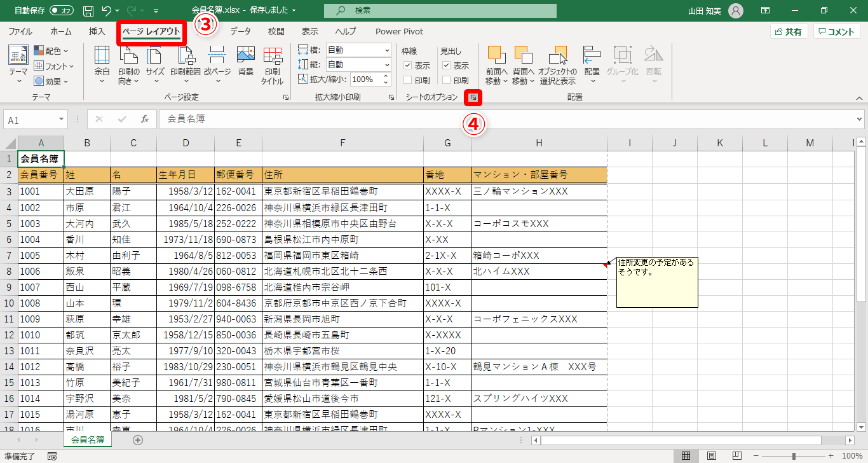Viewport: 868px width, 463px height.
Task: Open the ページ設定 dialog launcher
Action: tap(286, 97)
